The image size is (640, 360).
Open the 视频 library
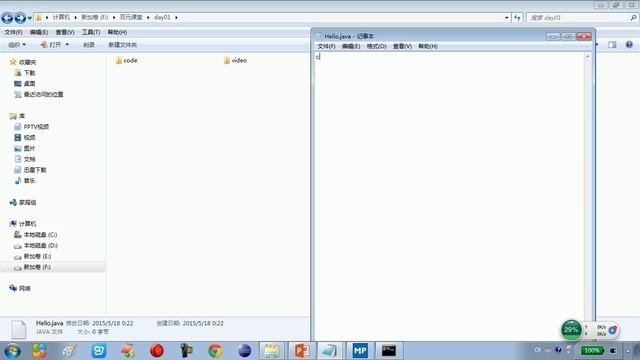(29, 138)
